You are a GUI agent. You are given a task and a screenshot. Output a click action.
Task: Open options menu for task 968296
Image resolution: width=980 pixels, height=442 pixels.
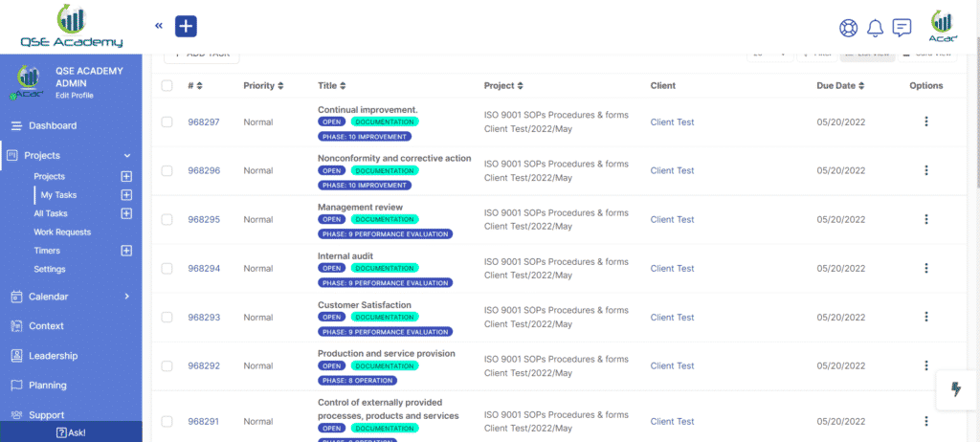926,170
